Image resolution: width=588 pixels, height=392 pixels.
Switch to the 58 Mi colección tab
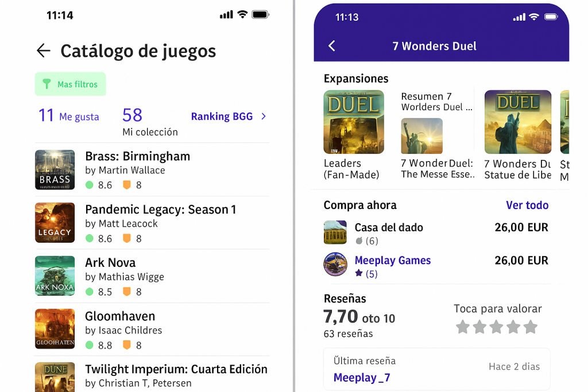pos(150,122)
